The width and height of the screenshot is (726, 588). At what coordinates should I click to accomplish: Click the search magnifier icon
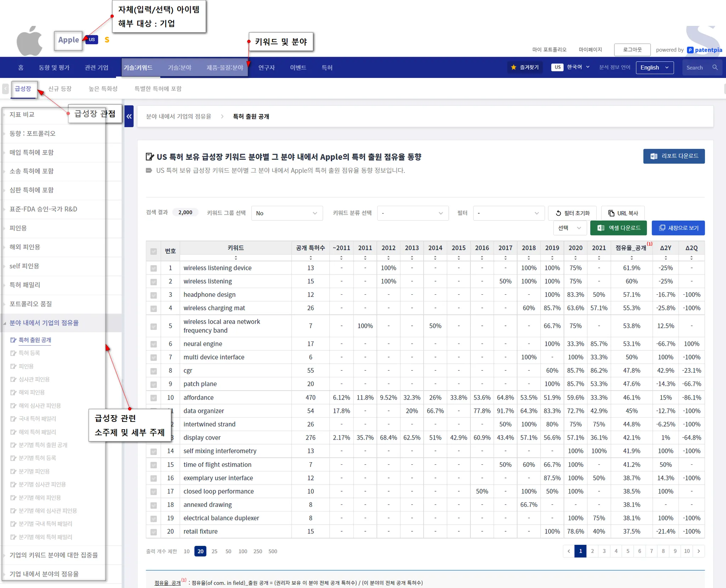click(715, 67)
